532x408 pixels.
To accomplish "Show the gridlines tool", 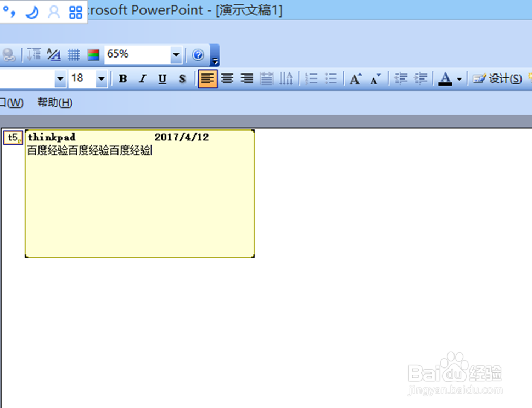I will point(74,54).
